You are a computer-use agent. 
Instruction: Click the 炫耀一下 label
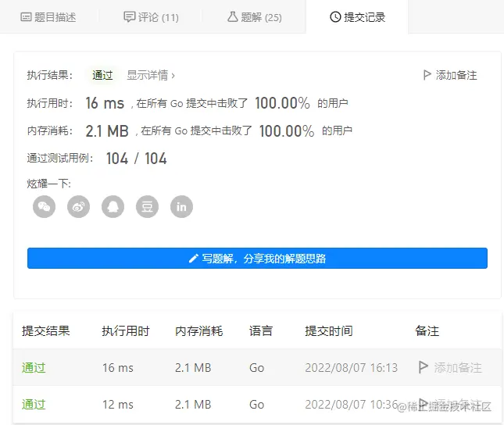49,184
